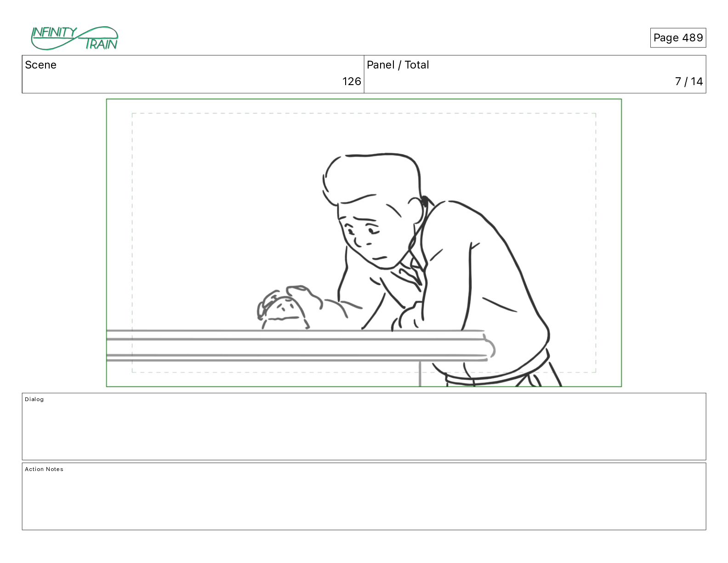
Task: Click the Page 489 label box
Action: click(678, 38)
